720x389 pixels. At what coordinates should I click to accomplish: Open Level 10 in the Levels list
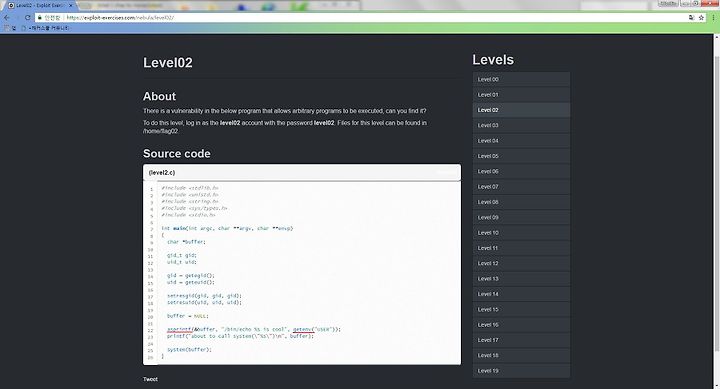[x=521, y=233]
